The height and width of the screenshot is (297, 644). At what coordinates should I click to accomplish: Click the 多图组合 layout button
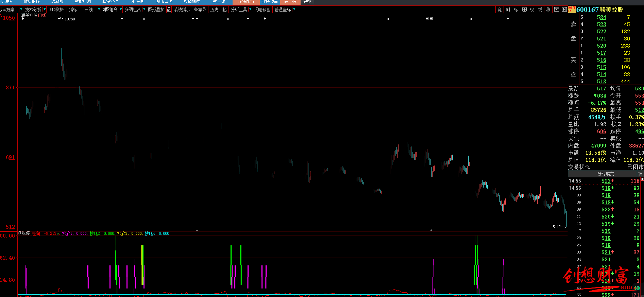[x=133, y=10]
